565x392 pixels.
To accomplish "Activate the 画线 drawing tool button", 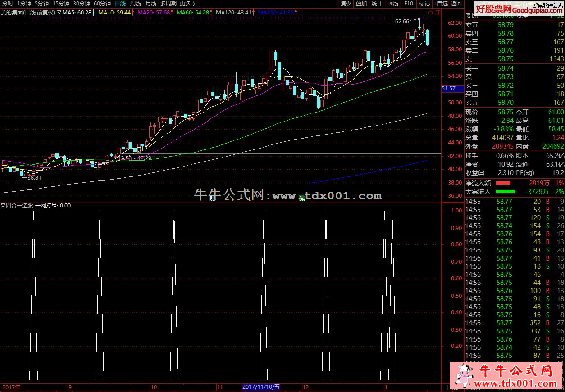I will click(x=393, y=4).
